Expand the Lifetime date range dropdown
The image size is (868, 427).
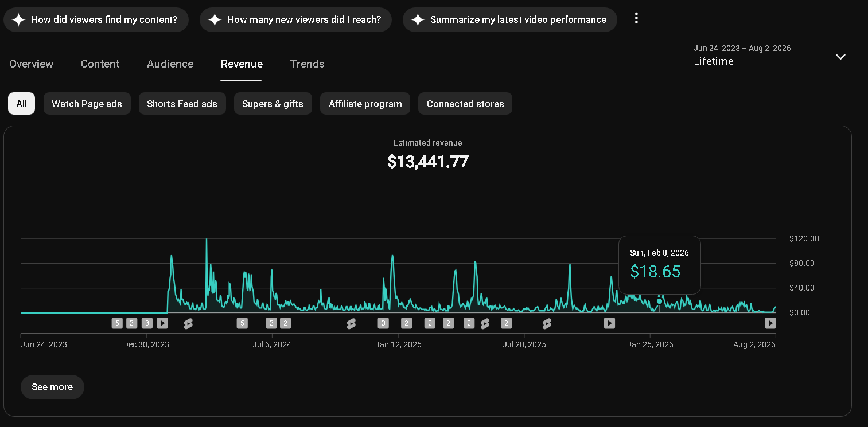(840, 56)
